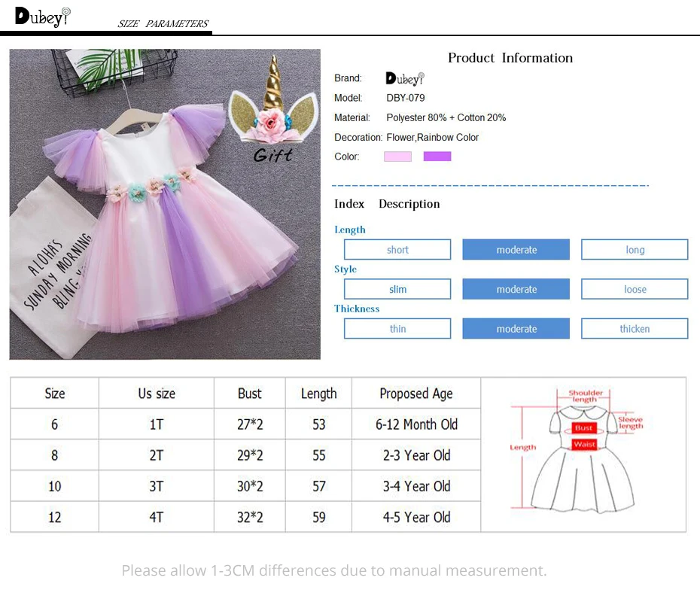Click 'Flower,Rainbow Color' decoration text
700x602 pixels.
pos(432,137)
